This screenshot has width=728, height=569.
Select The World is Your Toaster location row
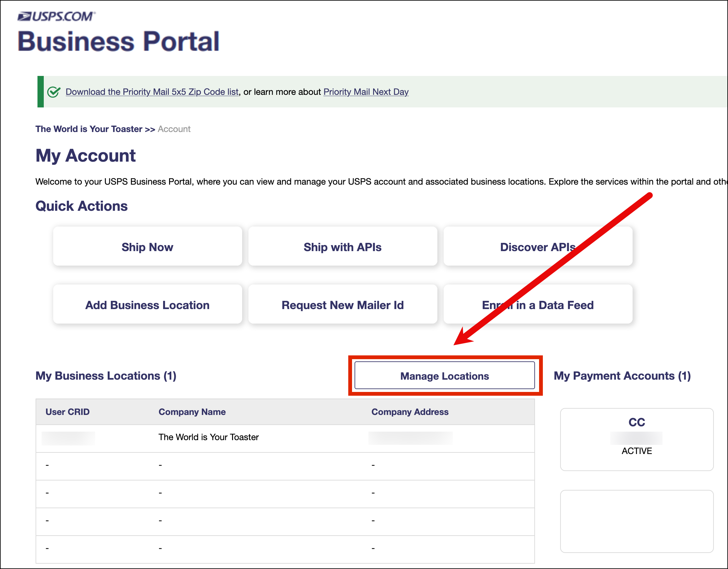[208, 437]
